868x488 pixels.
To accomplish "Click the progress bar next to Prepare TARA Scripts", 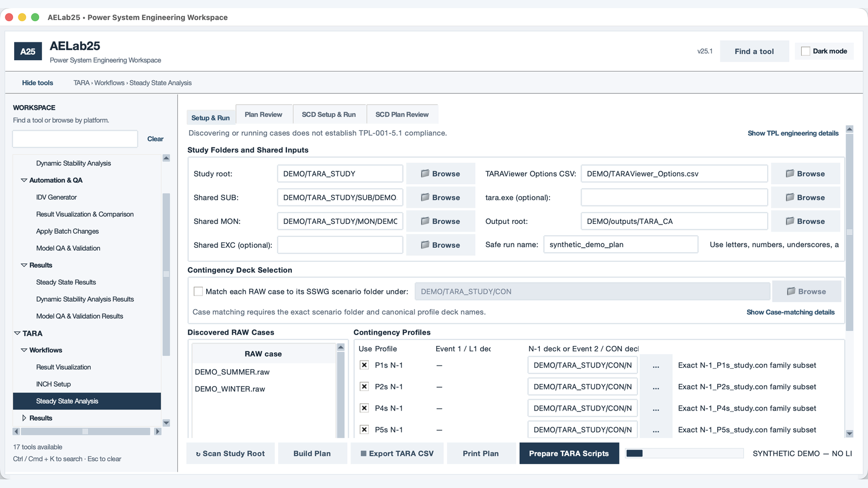I will click(685, 453).
